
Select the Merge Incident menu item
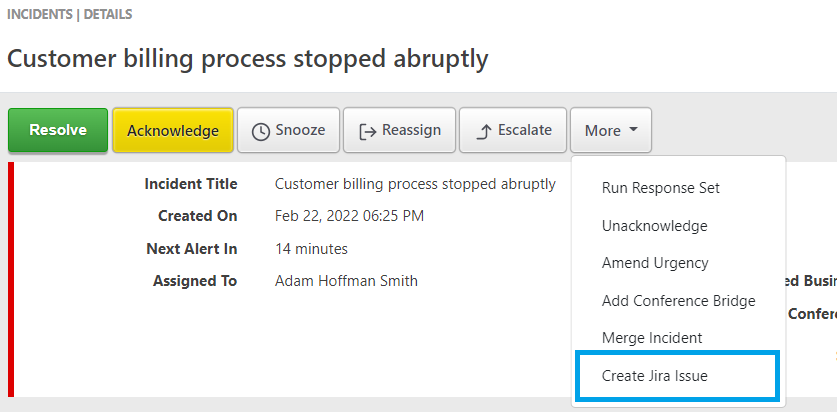[652, 338]
